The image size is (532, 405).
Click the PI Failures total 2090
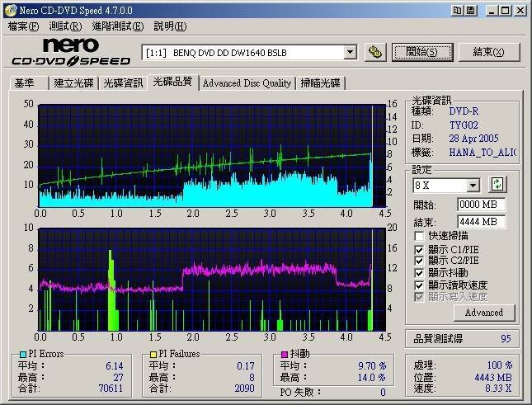coord(244,388)
